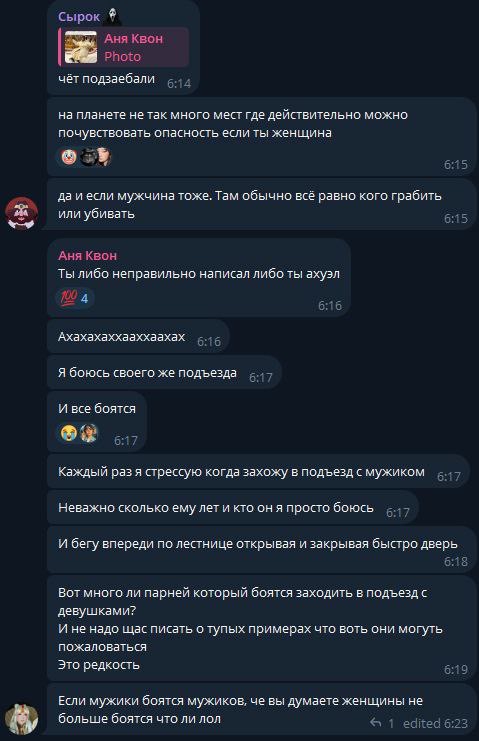479x741 pixels.
Task: Click the user avatar beside the crying reaction
Action: (88, 433)
